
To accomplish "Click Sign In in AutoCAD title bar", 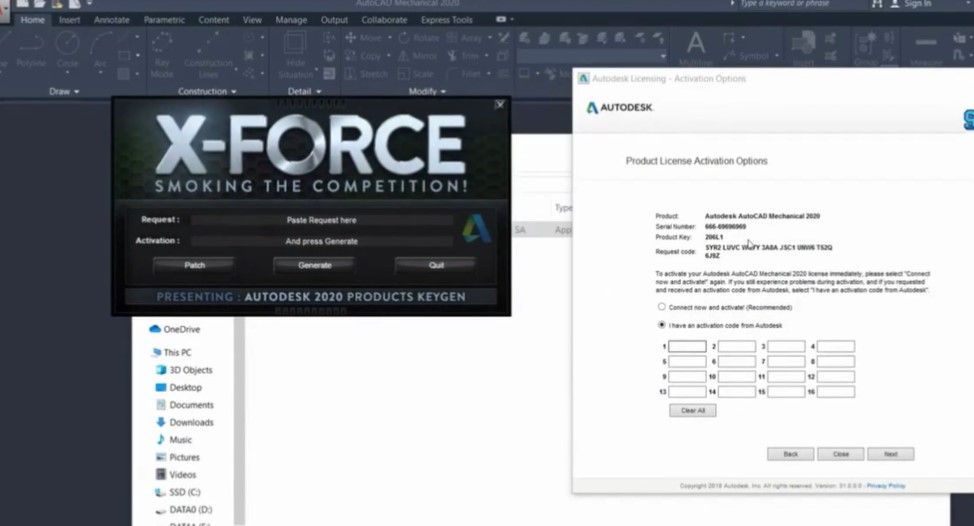I will click(x=917, y=4).
